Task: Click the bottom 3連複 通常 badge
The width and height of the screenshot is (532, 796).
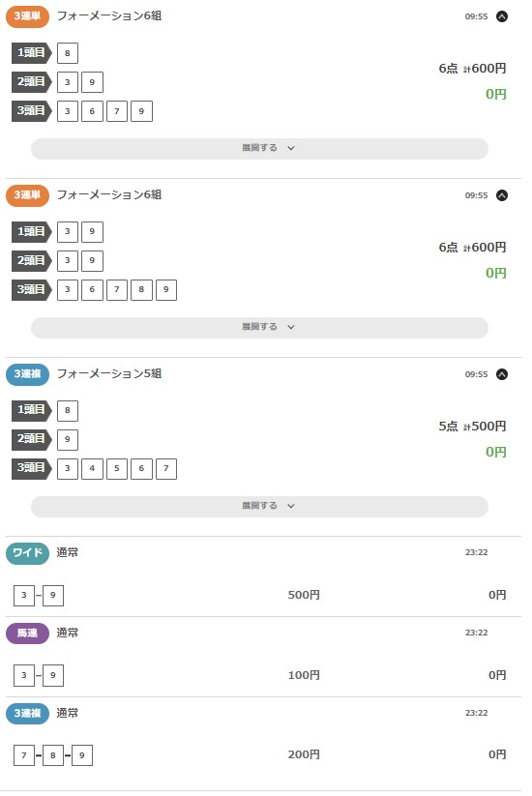Action: coord(27,713)
